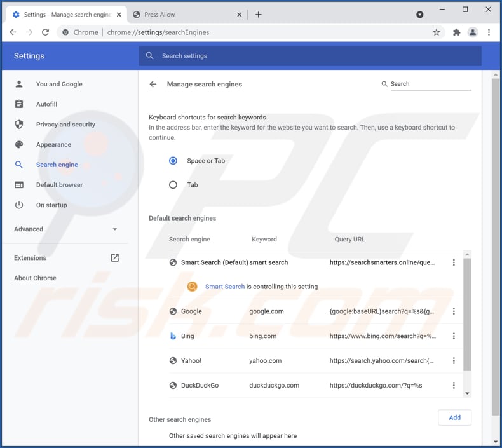This screenshot has width=502, height=448.
Task: Click the browser forward arrow
Action: pyautogui.click(x=29, y=32)
